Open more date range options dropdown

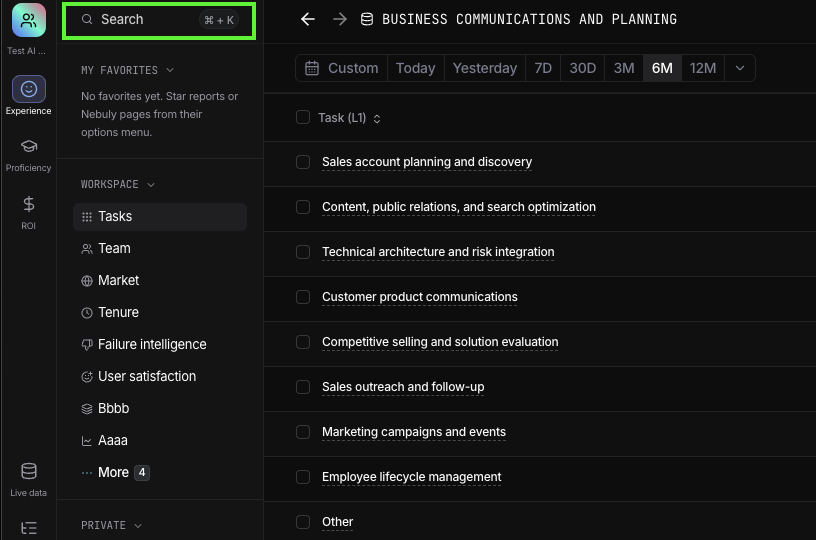coord(740,68)
